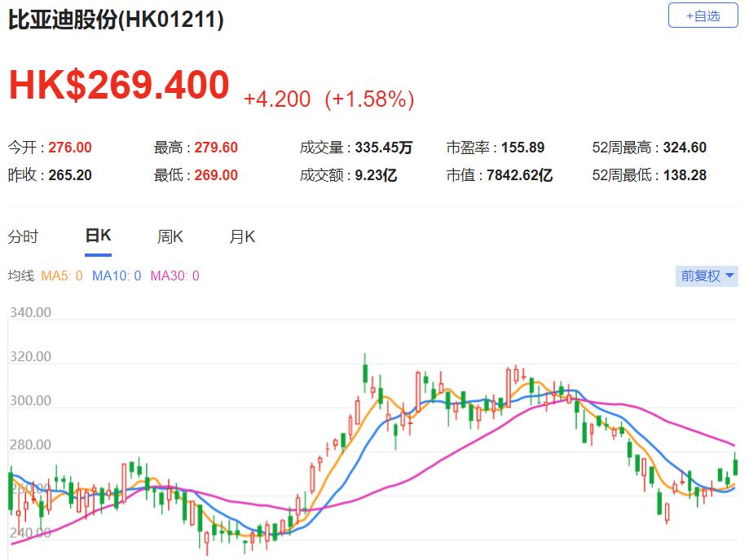This screenshot has width=749, height=560.
Task: Click the MA30 moving average legend
Action: [175, 276]
